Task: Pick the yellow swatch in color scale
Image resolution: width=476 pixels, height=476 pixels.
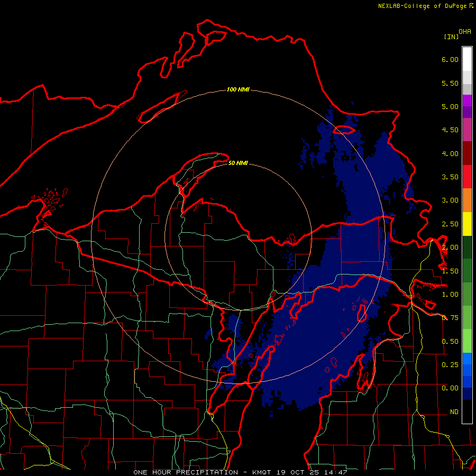Action: click(467, 224)
